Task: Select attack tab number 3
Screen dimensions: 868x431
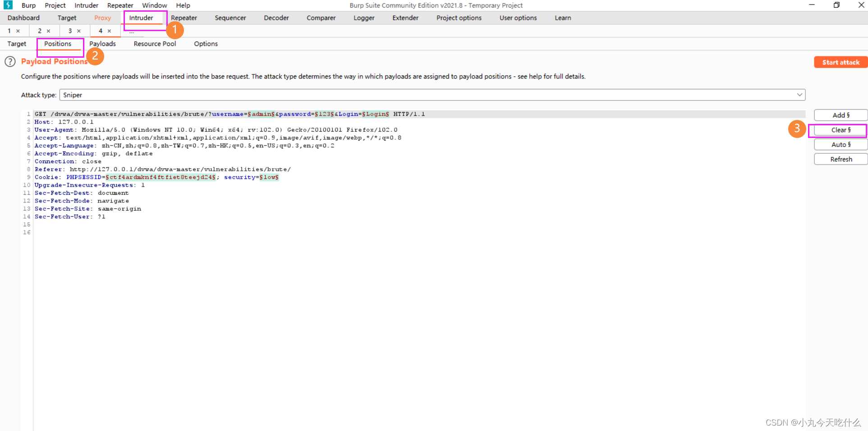Action: coord(70,31)
